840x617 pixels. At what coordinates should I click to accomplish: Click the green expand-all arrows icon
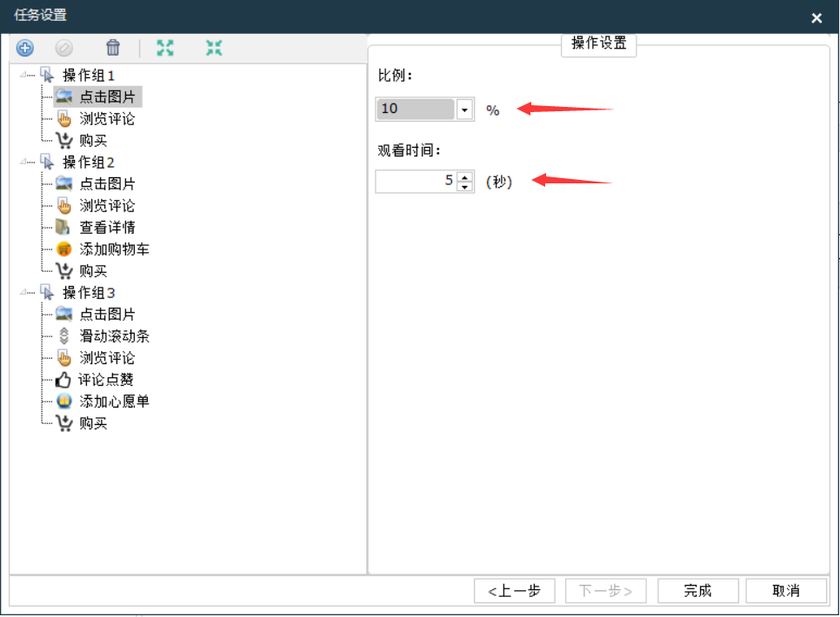(x=165, y=48)
